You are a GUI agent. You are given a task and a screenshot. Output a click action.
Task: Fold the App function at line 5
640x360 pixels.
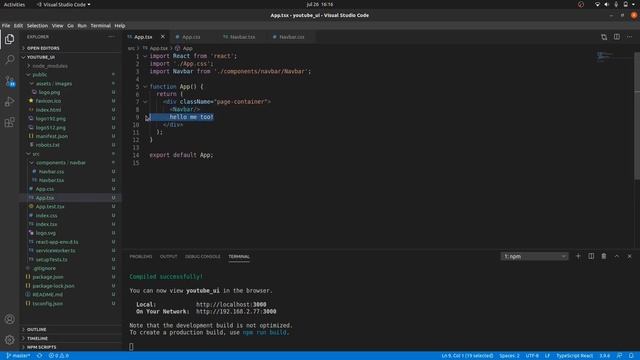(145, 87)
